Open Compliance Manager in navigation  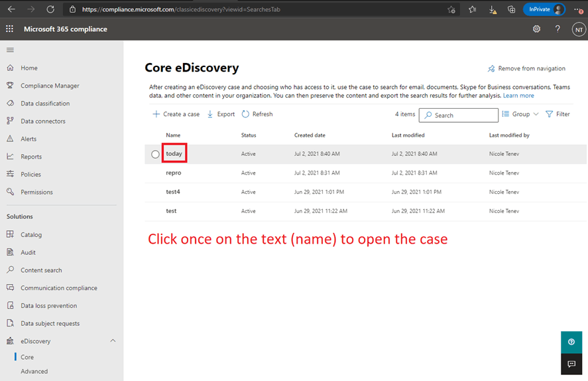(x=50, y=86)
